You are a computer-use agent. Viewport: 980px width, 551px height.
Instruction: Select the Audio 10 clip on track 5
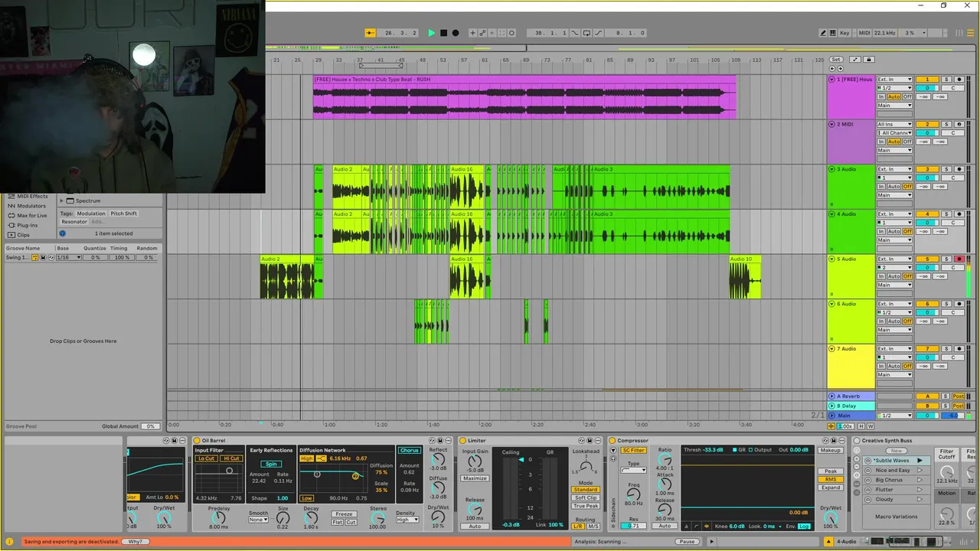tap(745, 277)
